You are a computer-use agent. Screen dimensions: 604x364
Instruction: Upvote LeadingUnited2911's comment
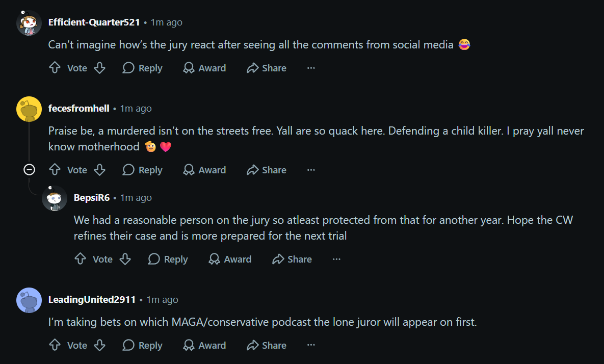point(55,345)
